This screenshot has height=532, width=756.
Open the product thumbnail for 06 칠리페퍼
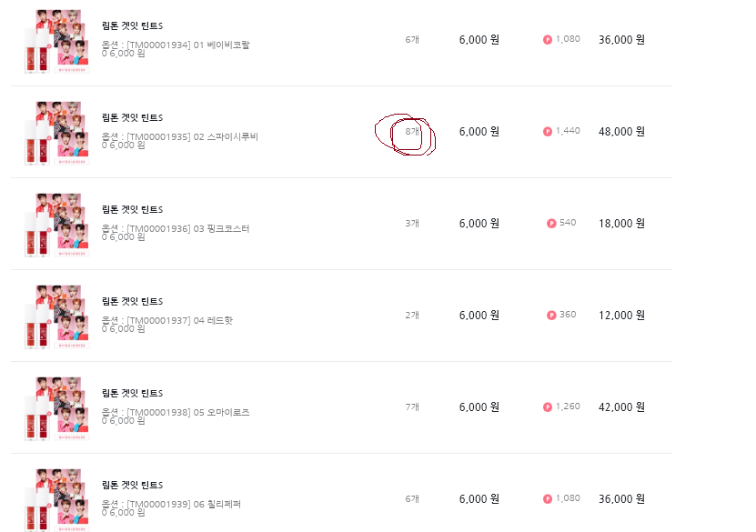55,498
